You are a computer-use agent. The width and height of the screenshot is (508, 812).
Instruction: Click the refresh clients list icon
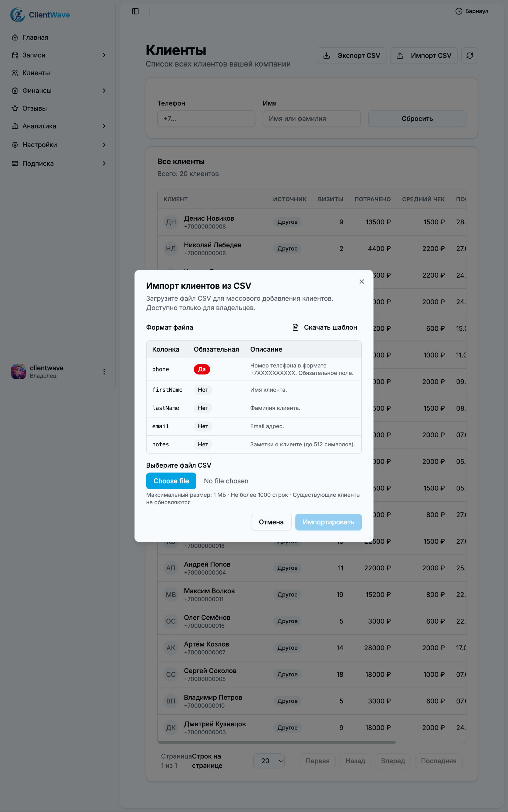pos(469,55)
